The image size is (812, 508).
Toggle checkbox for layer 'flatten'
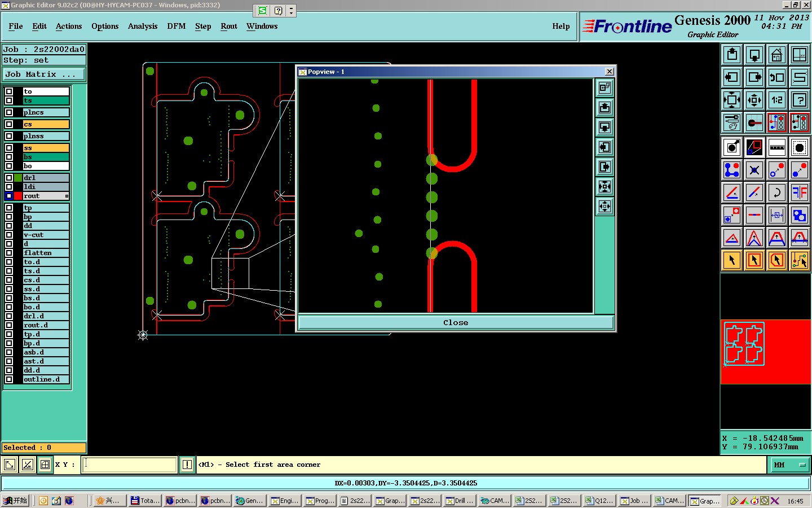9,253
